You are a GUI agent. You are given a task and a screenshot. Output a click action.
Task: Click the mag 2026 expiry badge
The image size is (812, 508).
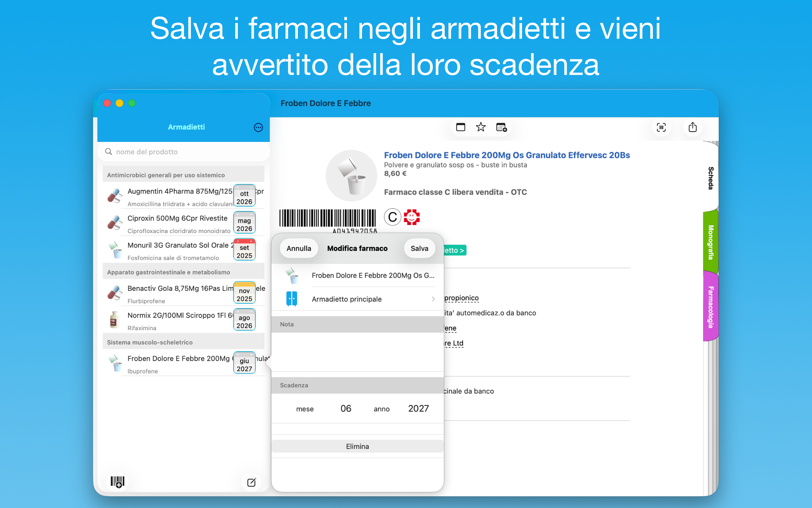[244, 223]
